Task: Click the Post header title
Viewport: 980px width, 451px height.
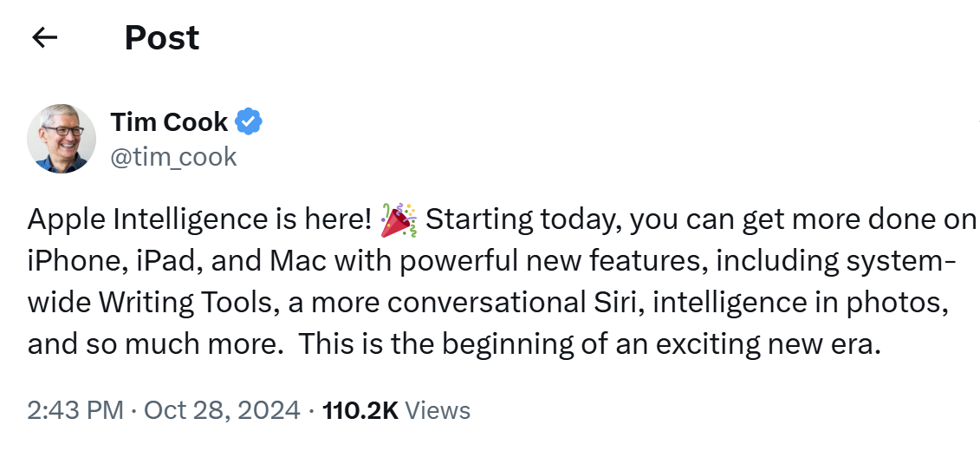Action: click(x=162, y=37)
